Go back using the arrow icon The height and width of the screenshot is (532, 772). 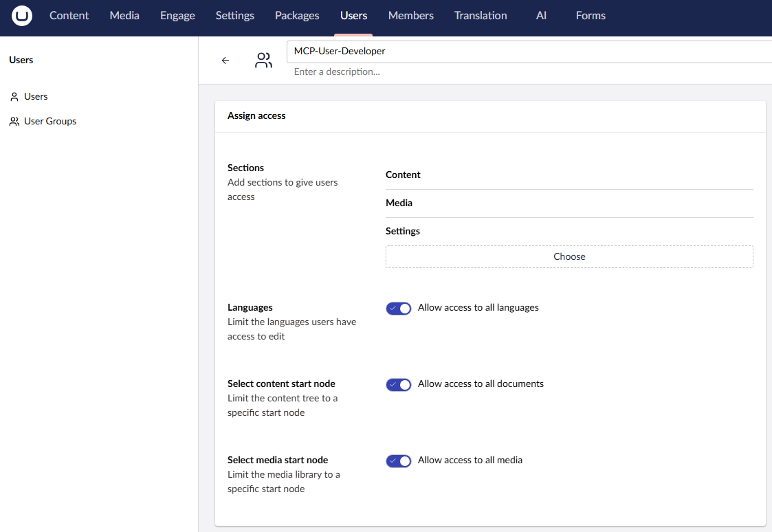point(225,60)
